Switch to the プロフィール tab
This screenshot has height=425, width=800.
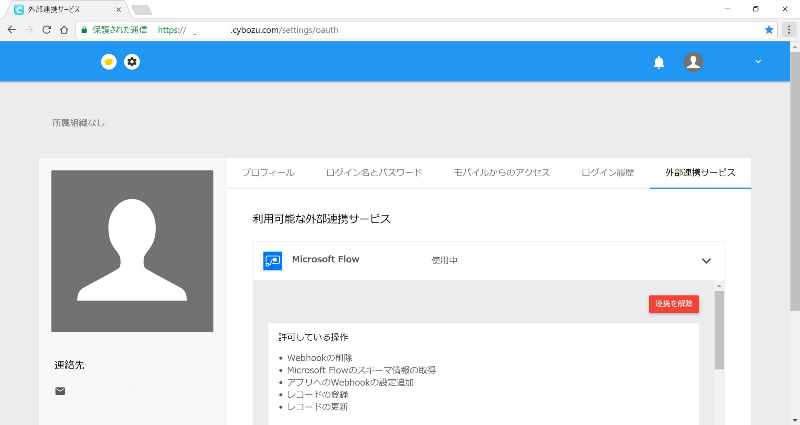coord(268,173)
